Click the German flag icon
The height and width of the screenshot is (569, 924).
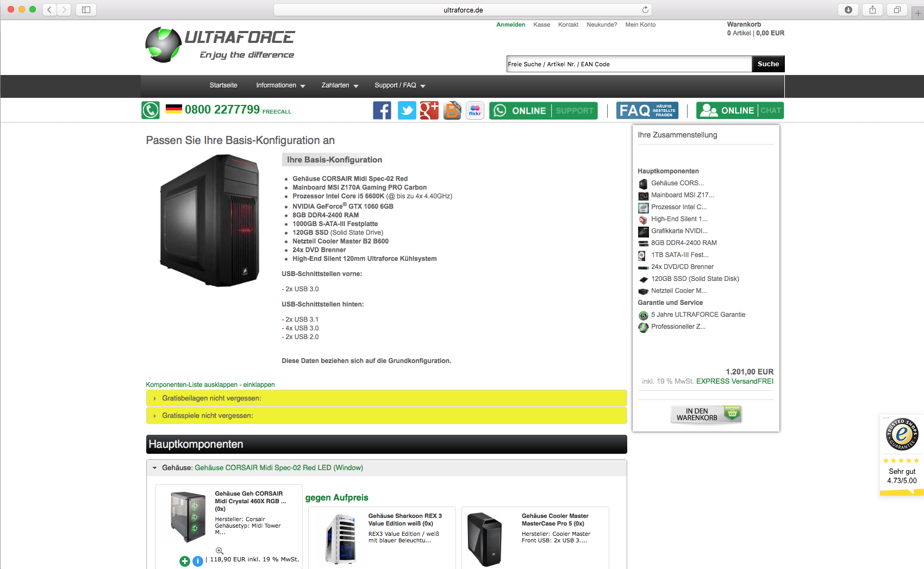174,109
